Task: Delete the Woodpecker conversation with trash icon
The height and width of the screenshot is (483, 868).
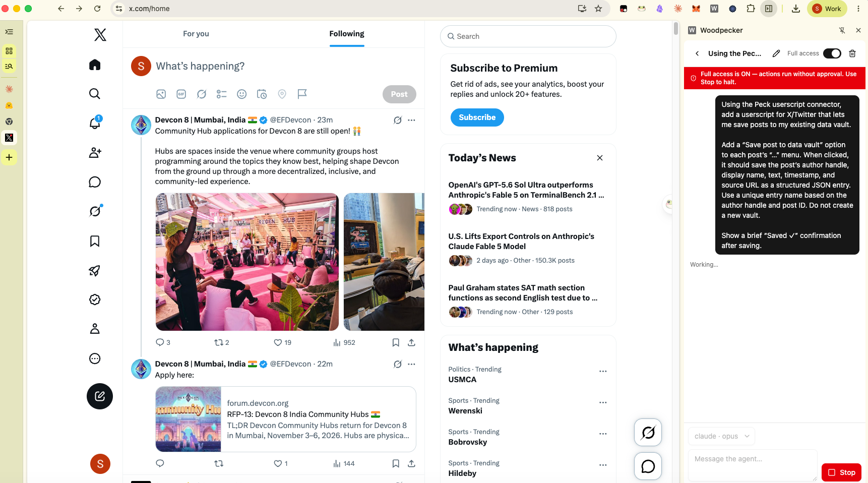Action: 852,53
